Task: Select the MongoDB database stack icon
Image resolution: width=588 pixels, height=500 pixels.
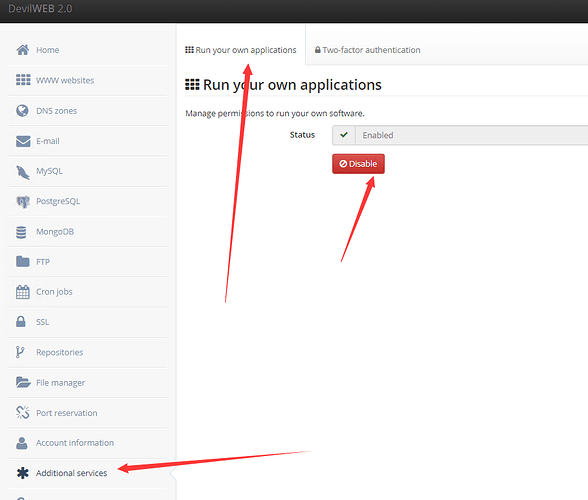Action: tap(21, 232)
